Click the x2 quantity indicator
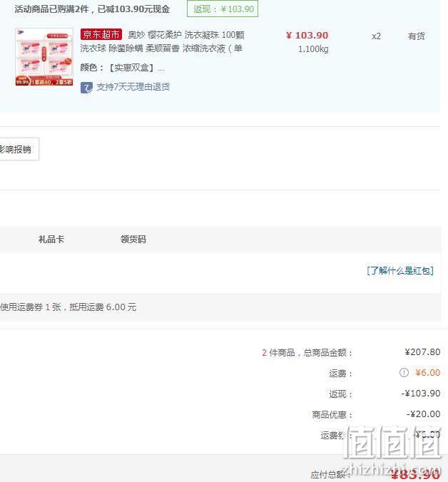The width and height of the screenshot is (448, 482). [x=376, y=36]
